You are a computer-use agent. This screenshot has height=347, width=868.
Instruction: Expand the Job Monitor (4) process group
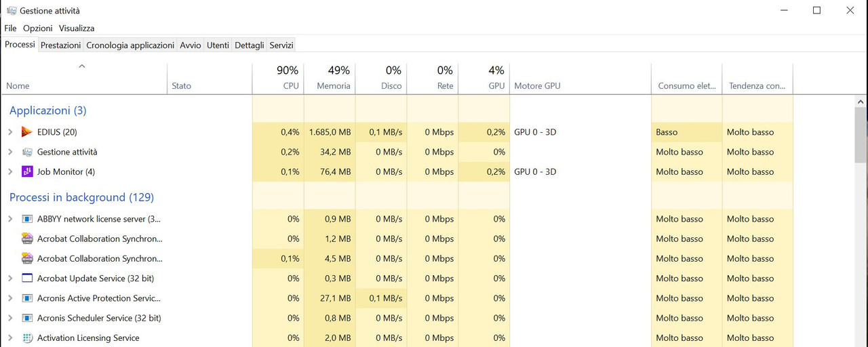[x=10, y=171]
